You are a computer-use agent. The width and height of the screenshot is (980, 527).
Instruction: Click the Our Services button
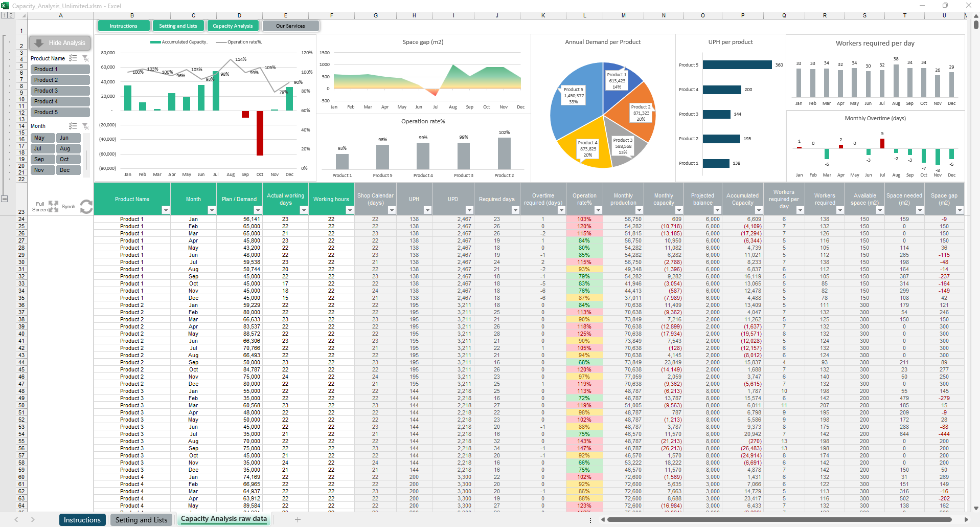coord(290,26)
